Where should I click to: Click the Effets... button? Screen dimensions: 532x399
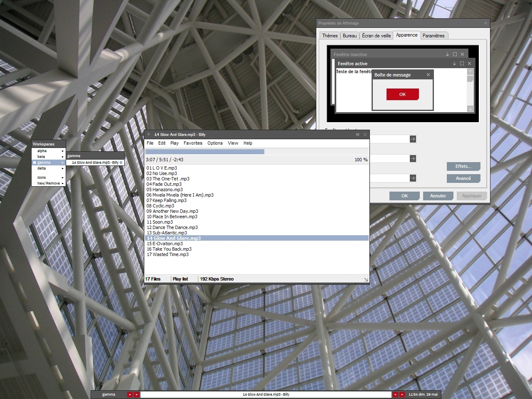pos(463,167)
